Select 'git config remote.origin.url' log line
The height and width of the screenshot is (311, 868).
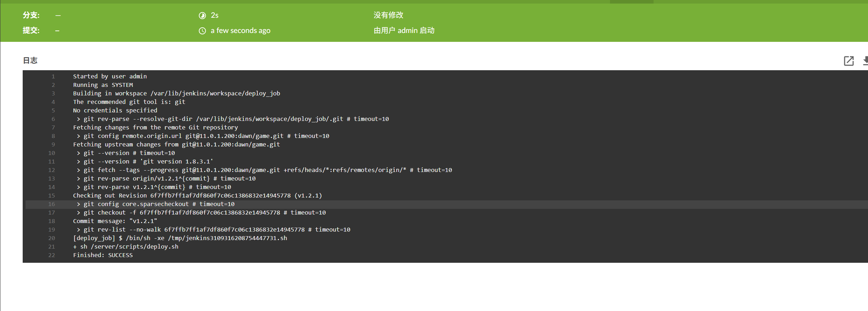(x=203, y=136)
